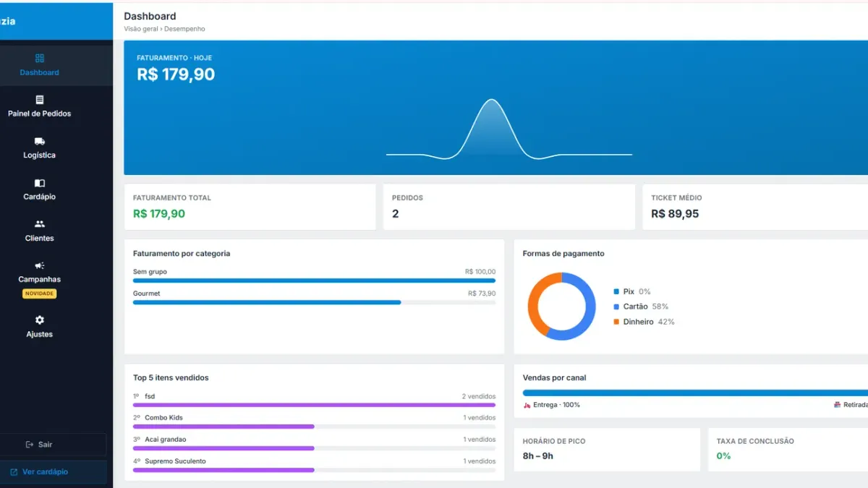Image resolution: width=868 pixels, height=488 pixels.
Task: Click the Entrega · 100% label
Action: (x=556, y=405)
